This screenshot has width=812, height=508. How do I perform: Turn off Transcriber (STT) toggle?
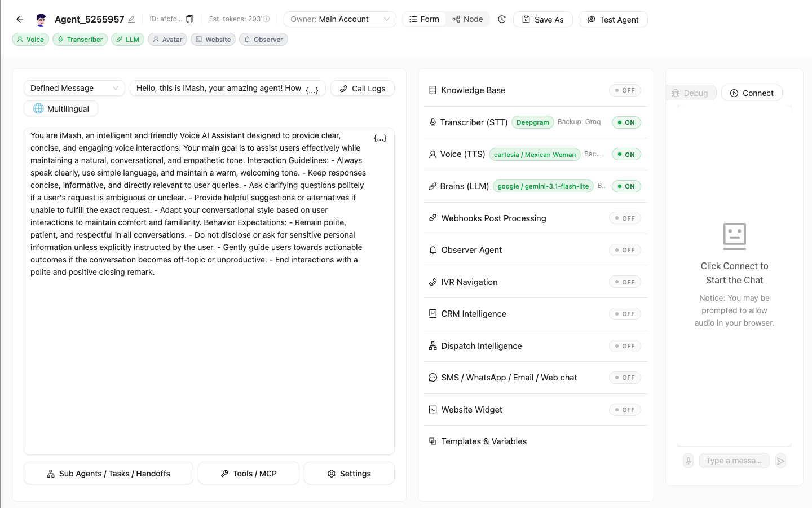[626, 122]
